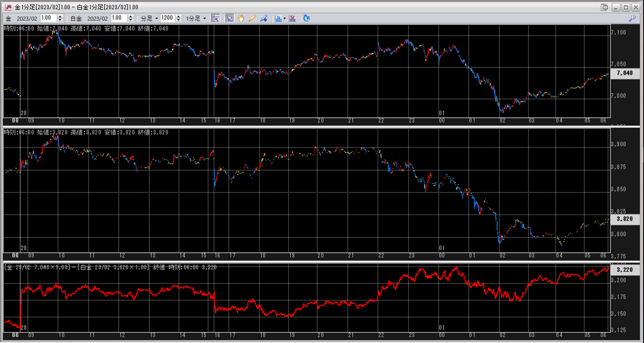Activate the hand pan tool
This screenshot has width=644, height=343.
click(x=241, y=18)
